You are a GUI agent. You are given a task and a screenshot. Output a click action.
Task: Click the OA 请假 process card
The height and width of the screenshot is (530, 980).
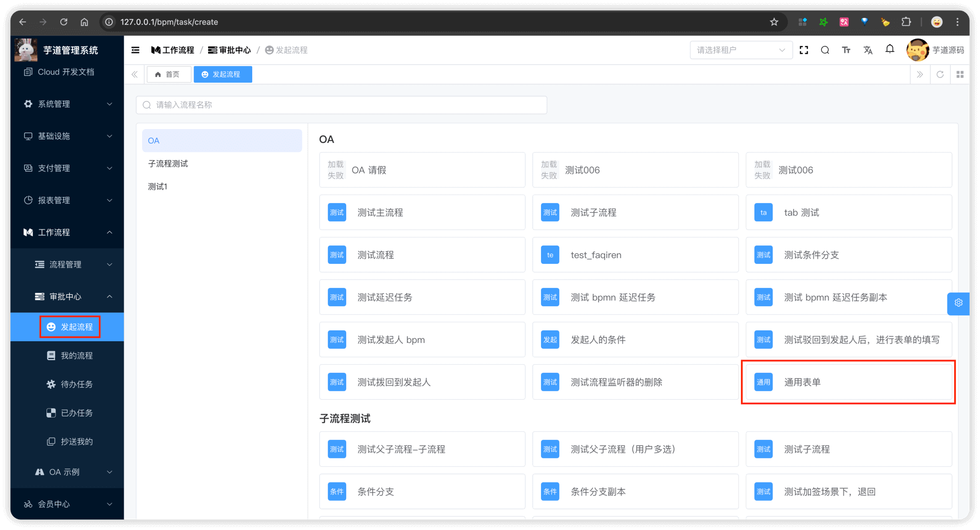422,170
